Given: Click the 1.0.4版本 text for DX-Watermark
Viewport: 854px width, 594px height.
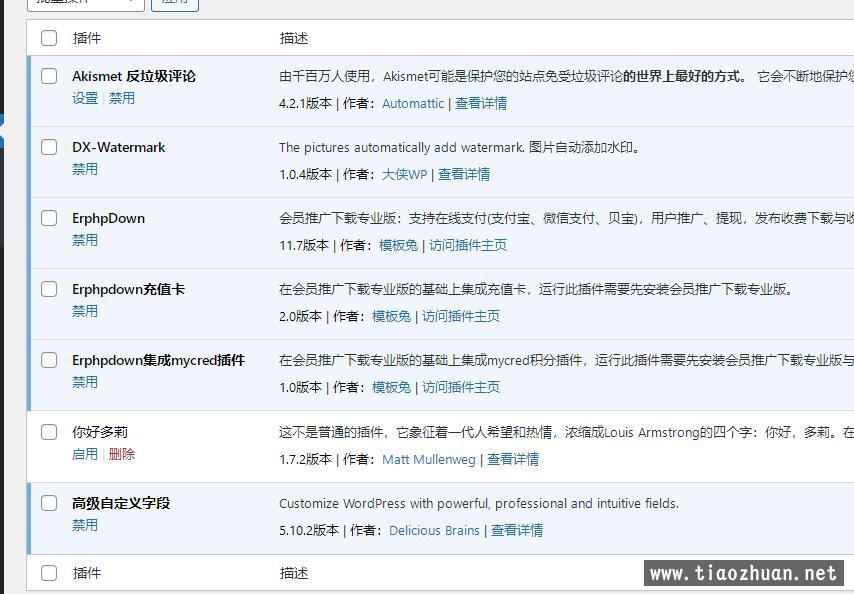Looking at the screenshot, I should click(x=306, y=174).
